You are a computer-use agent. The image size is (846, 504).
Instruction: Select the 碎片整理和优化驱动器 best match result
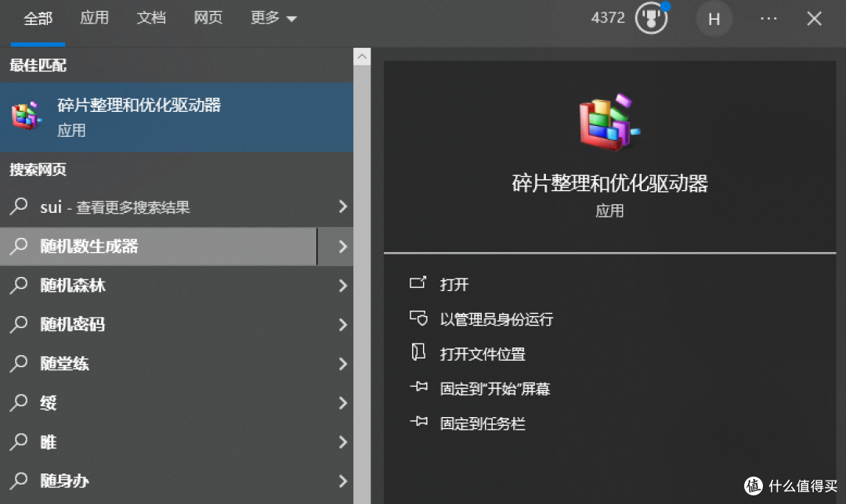click(x=176, y=117)
